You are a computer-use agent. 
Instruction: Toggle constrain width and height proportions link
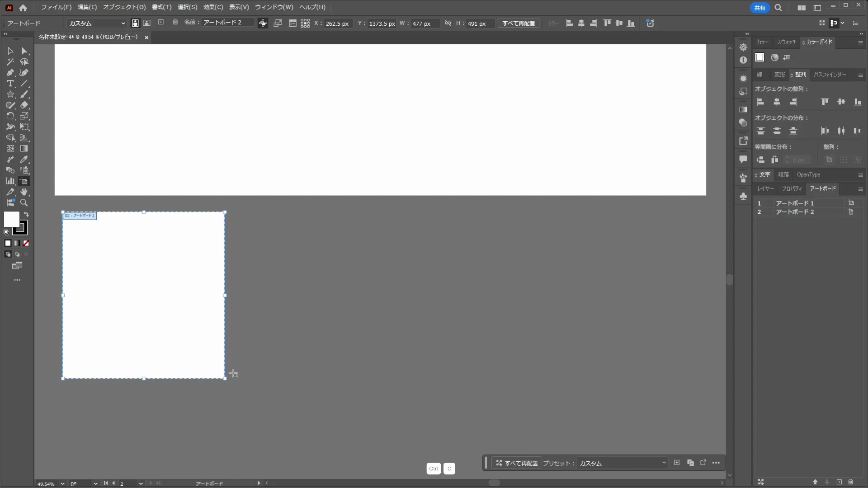(448, 23)
